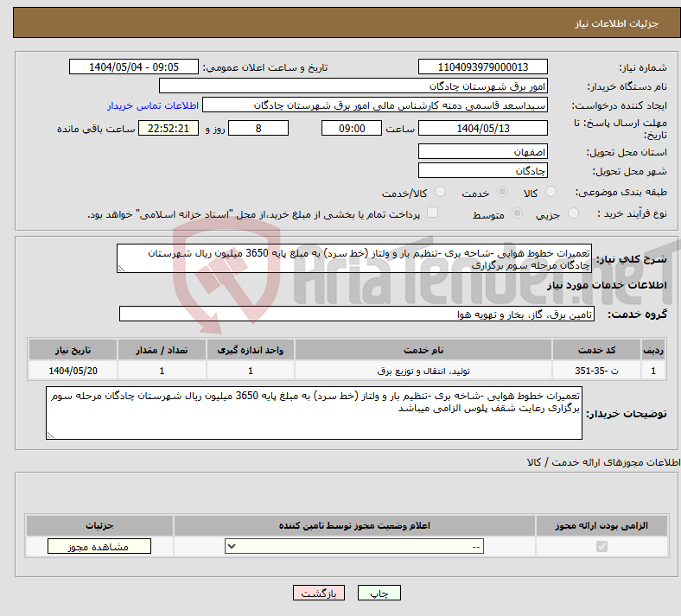Image resolution: width=681 pixels, height=616 pixels.
Task: Click the نام خدمت column header
Action: click(x=423, y=350)
